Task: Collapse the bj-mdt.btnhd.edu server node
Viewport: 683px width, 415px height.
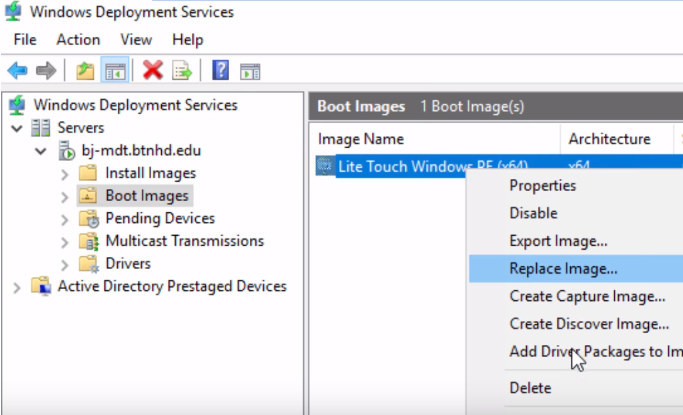Action: tap(41, 151)
